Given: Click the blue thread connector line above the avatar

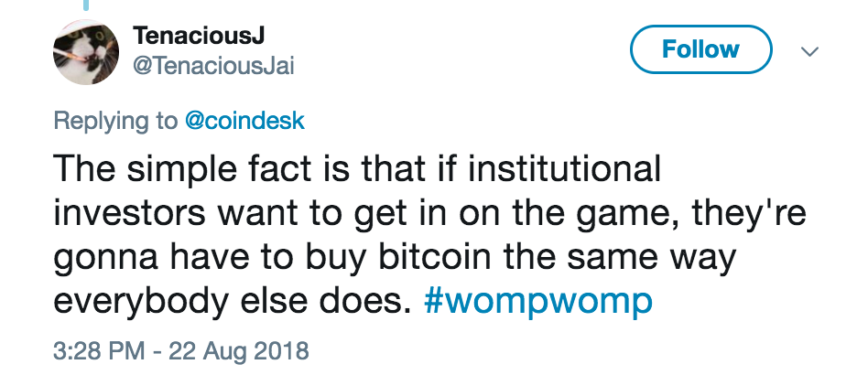Looking at the screenshot, I should click(x=85, y=5).
